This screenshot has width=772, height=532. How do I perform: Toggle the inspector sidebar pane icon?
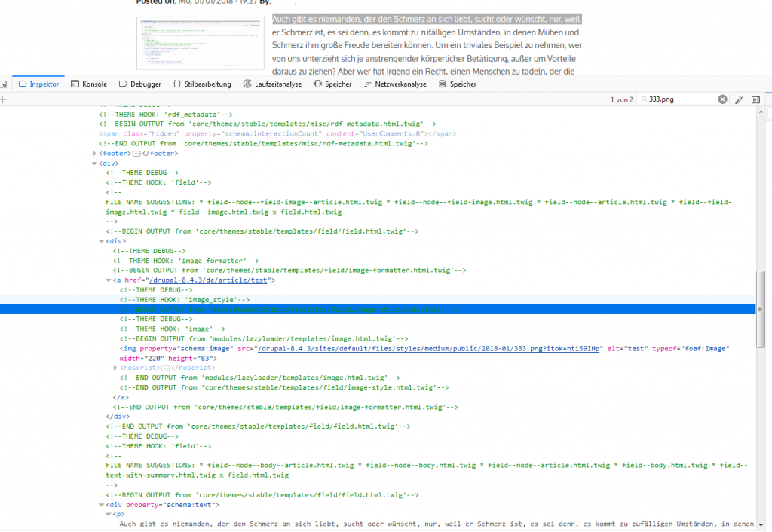pos(755,99)
